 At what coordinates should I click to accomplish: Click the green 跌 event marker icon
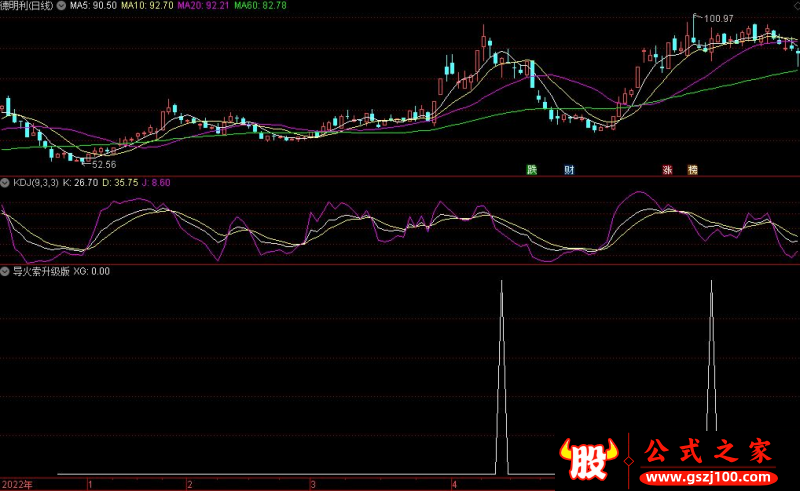533,170
